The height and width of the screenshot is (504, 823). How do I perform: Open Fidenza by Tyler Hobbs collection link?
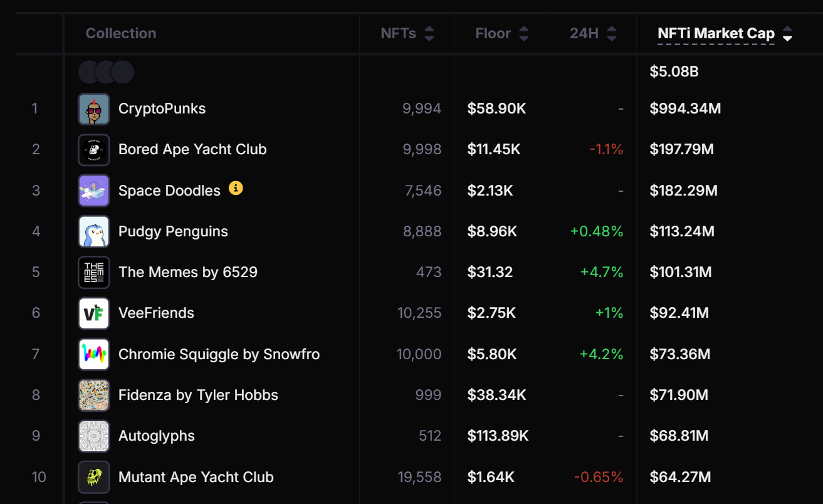pyautogui.click(x=198, y=395)
